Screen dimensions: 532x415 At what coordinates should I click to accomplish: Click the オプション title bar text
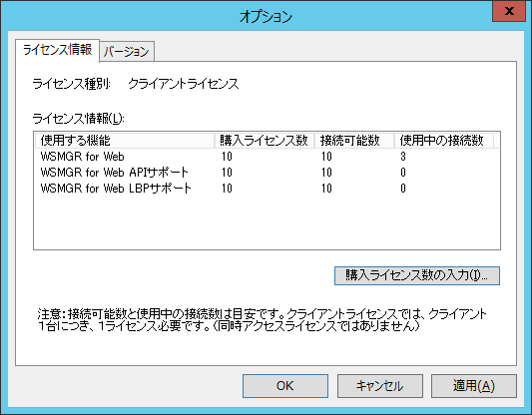click(266, 16)
